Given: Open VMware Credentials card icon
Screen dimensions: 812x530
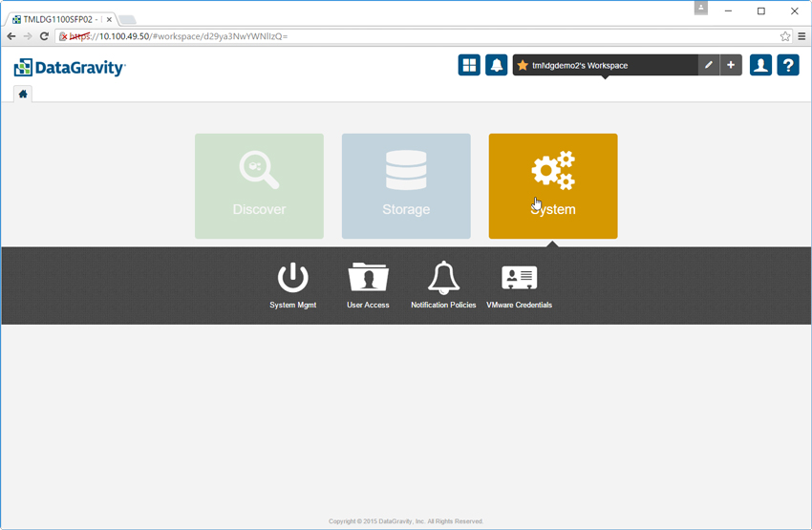Looking at the screenshot, I should click(519, 278).
